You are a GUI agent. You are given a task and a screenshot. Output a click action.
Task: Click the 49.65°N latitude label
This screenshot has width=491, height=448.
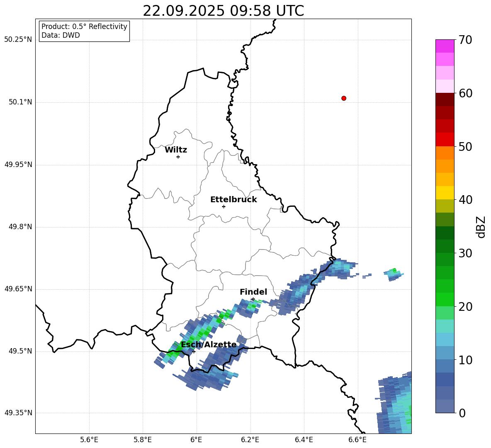pyautogui.click(x=18, y=289)
